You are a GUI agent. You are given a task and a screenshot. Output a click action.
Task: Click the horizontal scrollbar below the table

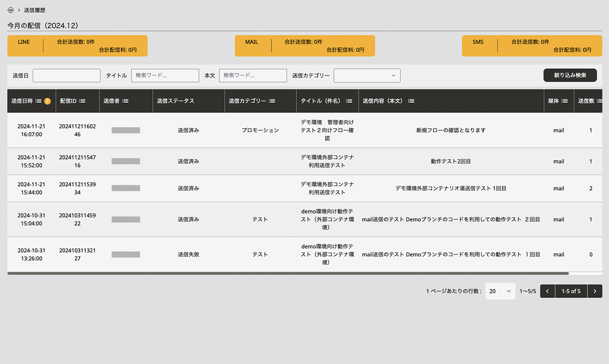coord(288,273)
